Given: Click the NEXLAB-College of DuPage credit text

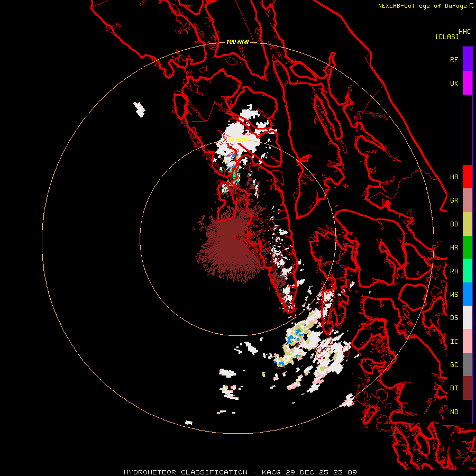Looking at the screenshot, I should (423, 6).
